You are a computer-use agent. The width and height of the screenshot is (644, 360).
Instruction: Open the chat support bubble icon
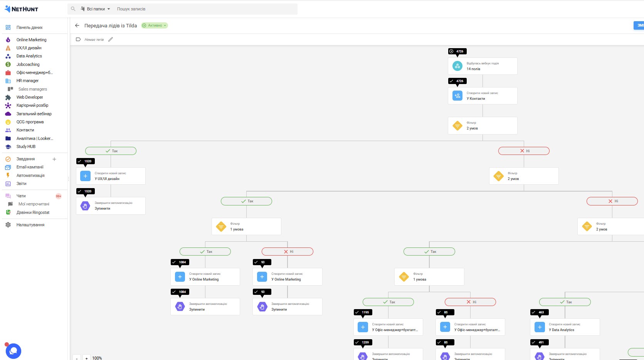[13, 351]
